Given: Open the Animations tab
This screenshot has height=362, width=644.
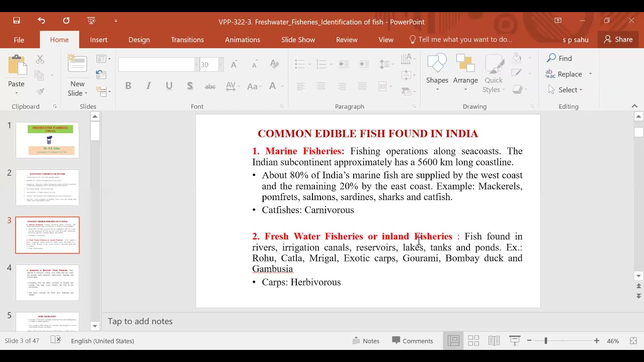Looking at the screenshot, I should tap(243, 39).
